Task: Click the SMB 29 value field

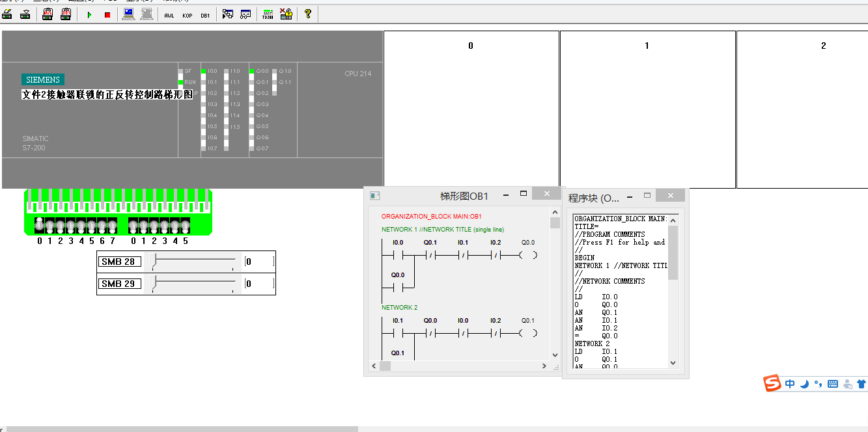Action: point(259,284)
